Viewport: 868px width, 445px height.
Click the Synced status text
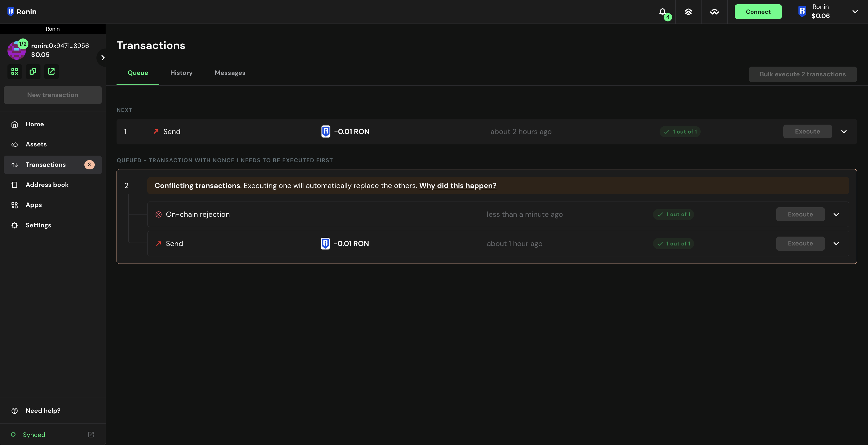(34, 435)
